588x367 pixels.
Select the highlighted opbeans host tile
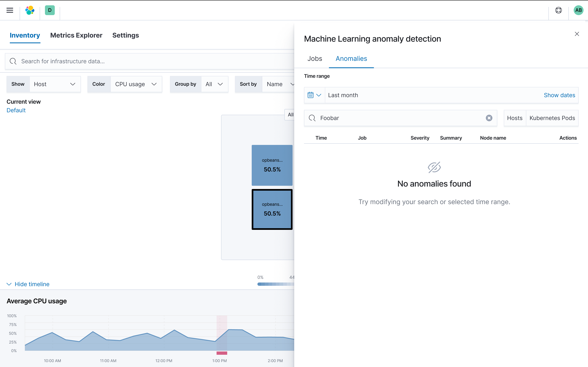click(272, 209)
